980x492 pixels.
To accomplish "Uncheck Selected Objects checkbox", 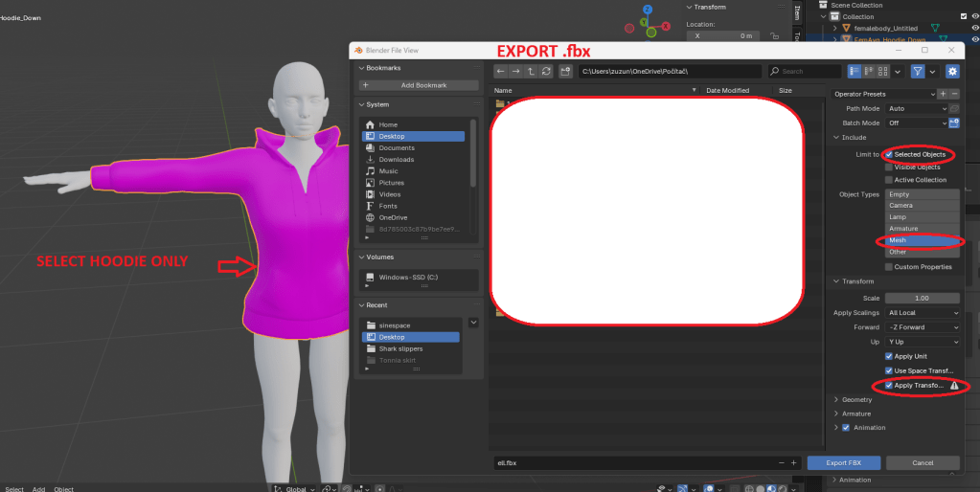I will [890, 154].
